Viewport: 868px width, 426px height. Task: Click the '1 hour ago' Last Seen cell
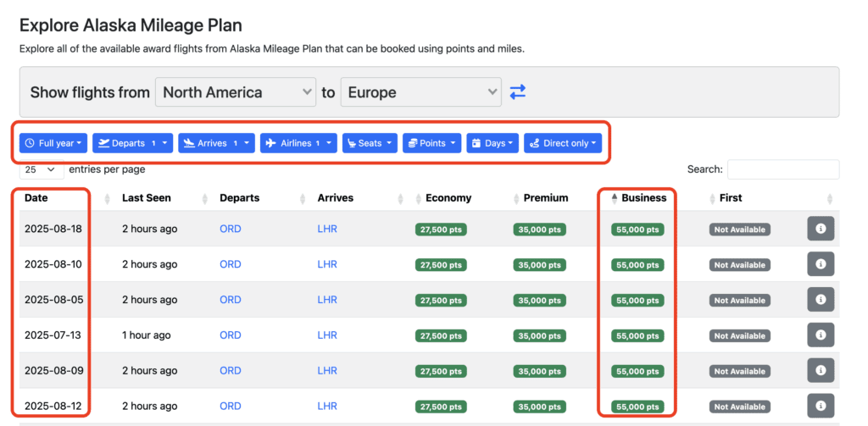pyautogui.click(x=146, y=335)
